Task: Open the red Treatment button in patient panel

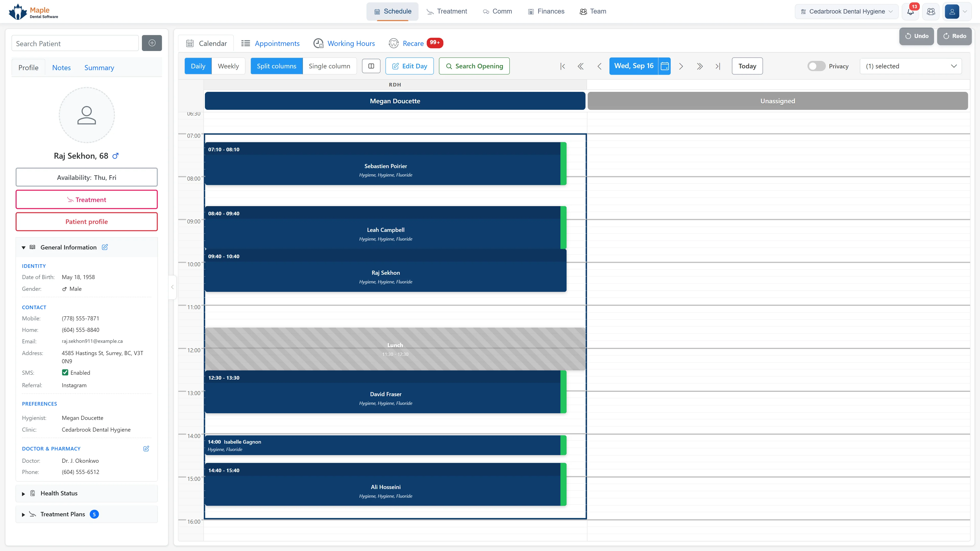Action: click(x=86, y=200)
